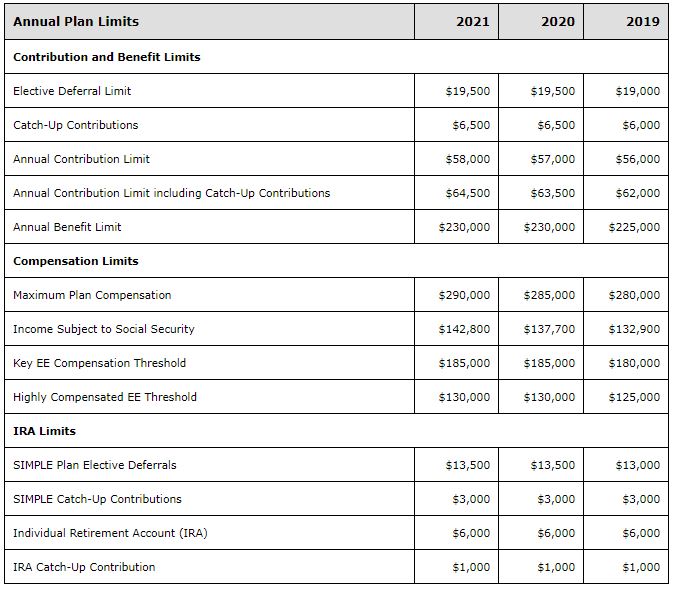The width and height of the screenshot is (673, 589).
Task: Click the IRA Limits section heading
Action: tap(45, 431)
